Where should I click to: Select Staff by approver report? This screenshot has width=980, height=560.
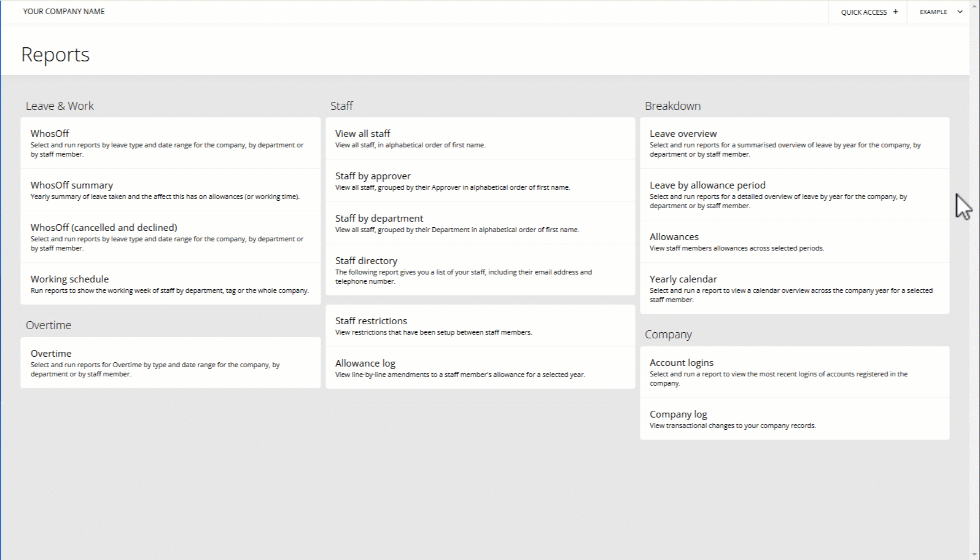tap(480, 181)
